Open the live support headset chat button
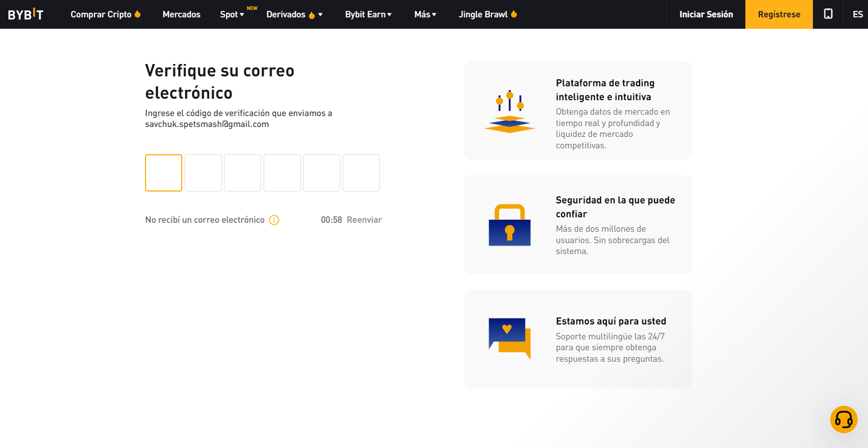The height and width of the screenshot is (448, 868). click(x=844, y=419)
